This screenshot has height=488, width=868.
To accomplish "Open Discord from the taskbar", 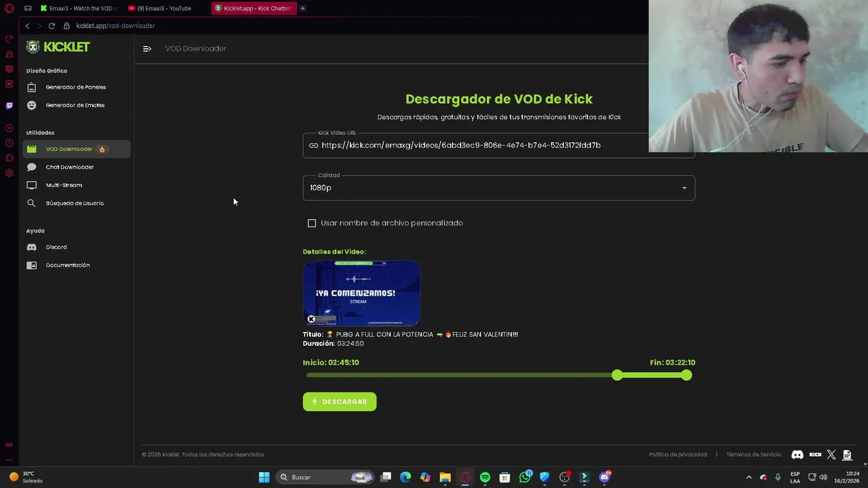I will (604, 477).
